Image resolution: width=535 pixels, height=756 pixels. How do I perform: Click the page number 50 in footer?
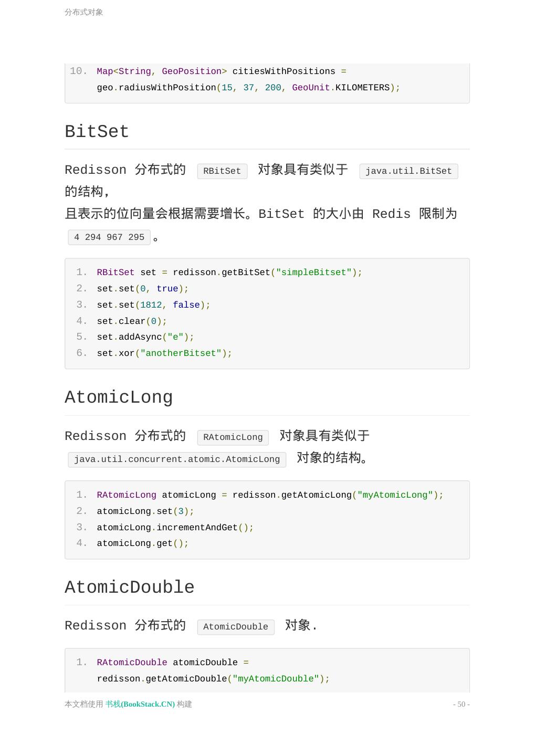tap(461, 704)
